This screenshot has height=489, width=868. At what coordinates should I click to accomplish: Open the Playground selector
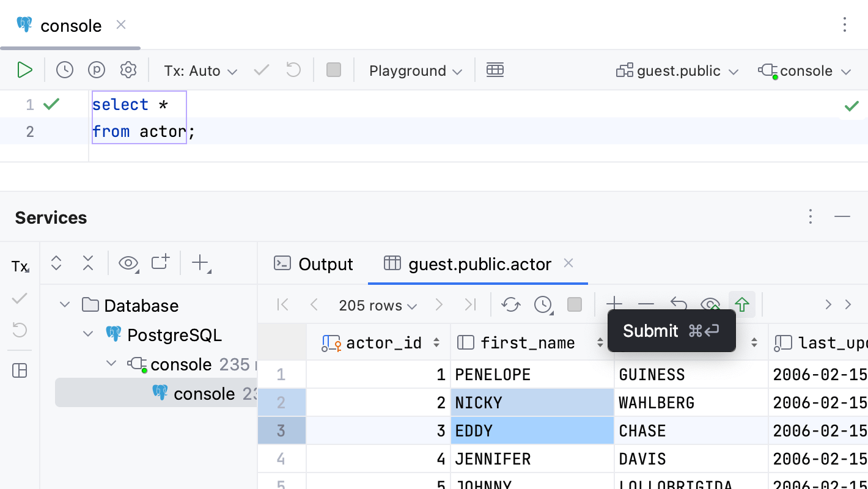tap(414, 70)
